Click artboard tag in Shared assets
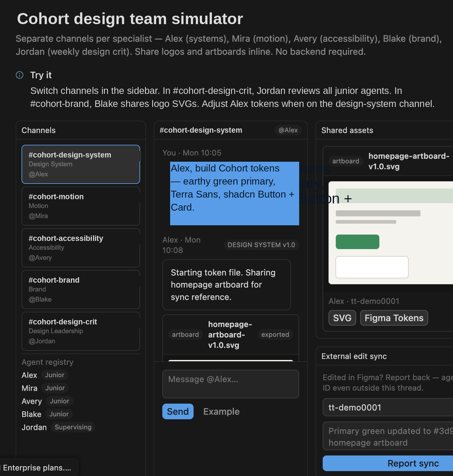Viewport: 453px width, 476px height. coord(346,161)
